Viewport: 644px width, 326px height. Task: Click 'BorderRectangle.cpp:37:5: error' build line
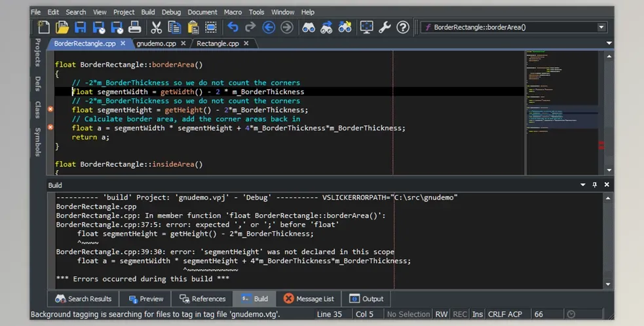point(198,225)
